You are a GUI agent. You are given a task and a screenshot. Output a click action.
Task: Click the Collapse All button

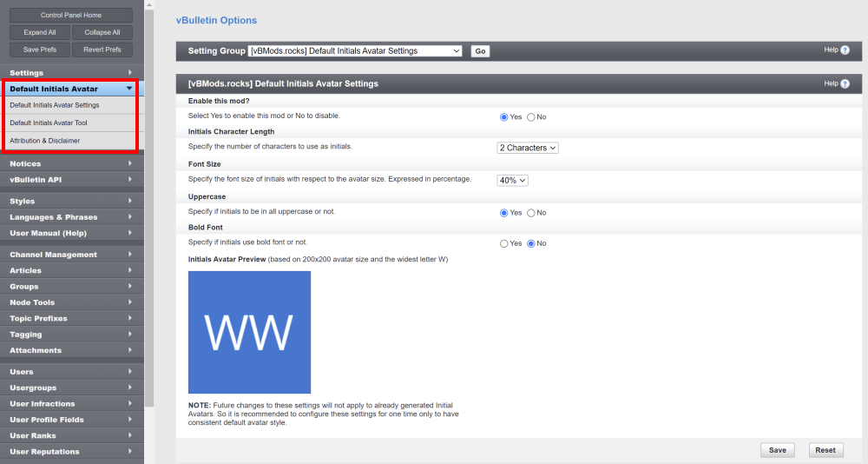[102, 32]
